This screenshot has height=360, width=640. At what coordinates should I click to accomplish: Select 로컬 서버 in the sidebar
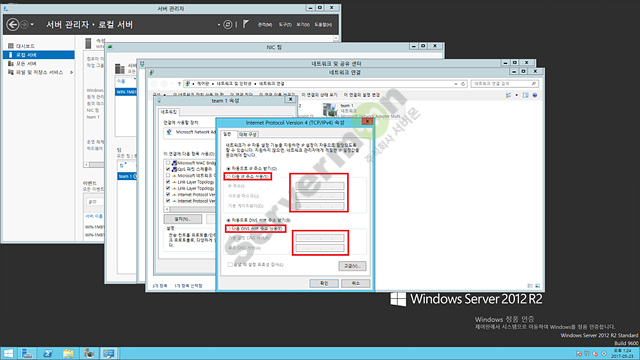tap(39, 55)
